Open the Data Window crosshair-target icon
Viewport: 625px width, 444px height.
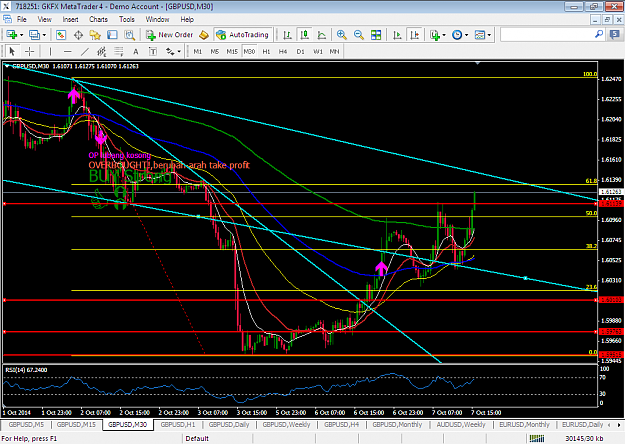(78, 35)
